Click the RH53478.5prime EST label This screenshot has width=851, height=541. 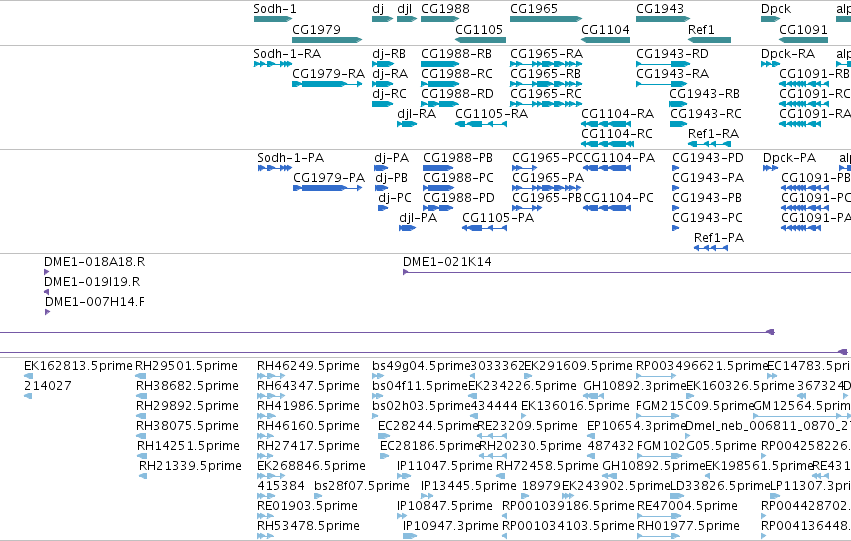[308, 526]
